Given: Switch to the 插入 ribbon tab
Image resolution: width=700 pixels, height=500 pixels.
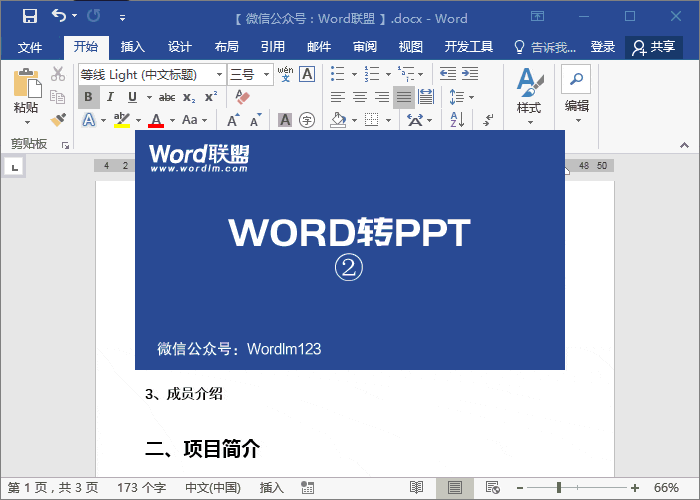Looking at the screenshot, I should 133,46.
